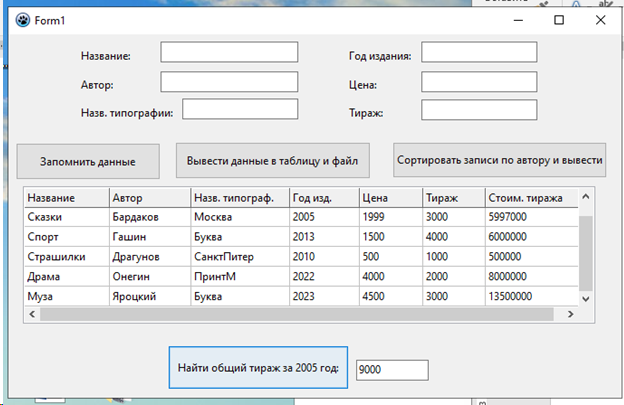Click the table's scroll up arrow

pos(586,196)
